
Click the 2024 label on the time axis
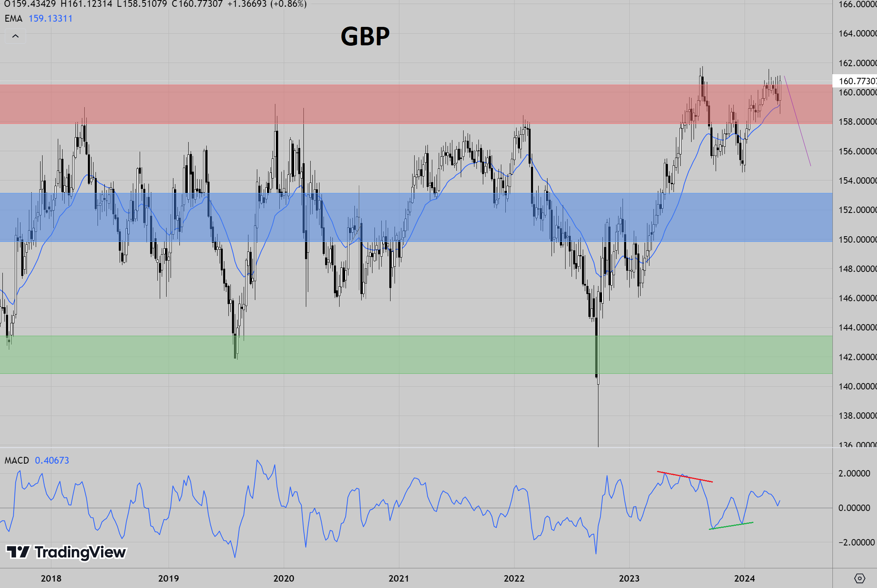pyautogui.click(x=744, y=578)
